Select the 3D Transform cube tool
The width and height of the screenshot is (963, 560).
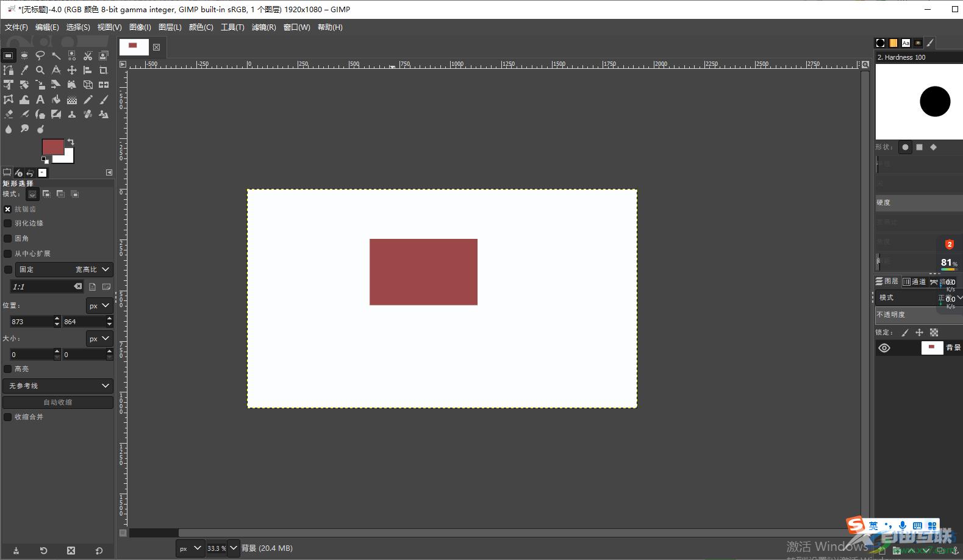tap(88, 85)
